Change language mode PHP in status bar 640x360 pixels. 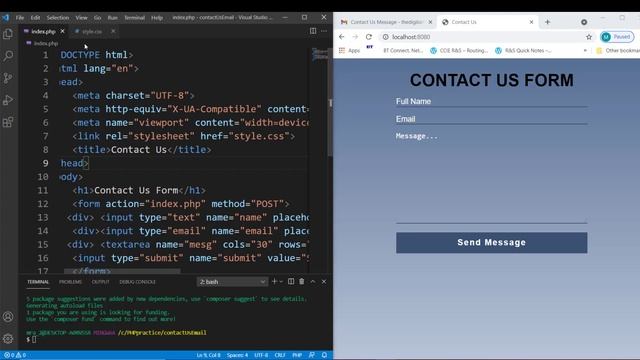pyautogui.click(x=297, y=355)
